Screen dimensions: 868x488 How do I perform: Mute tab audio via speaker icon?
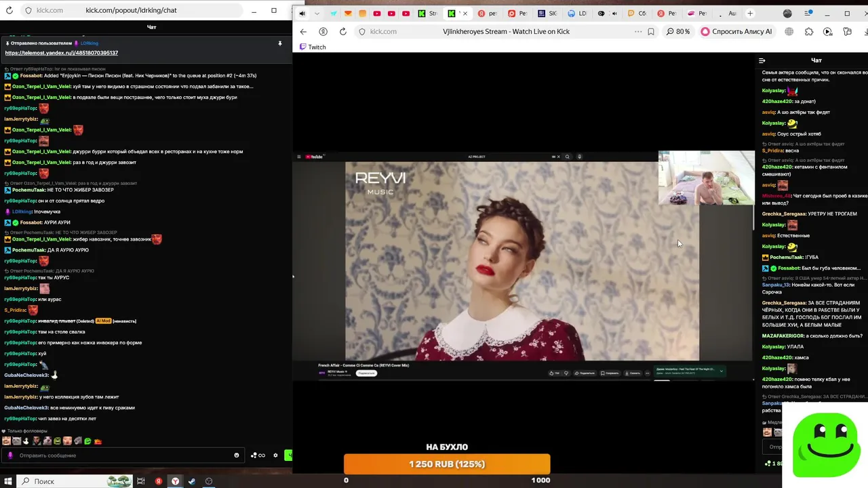tap(302, 14)
